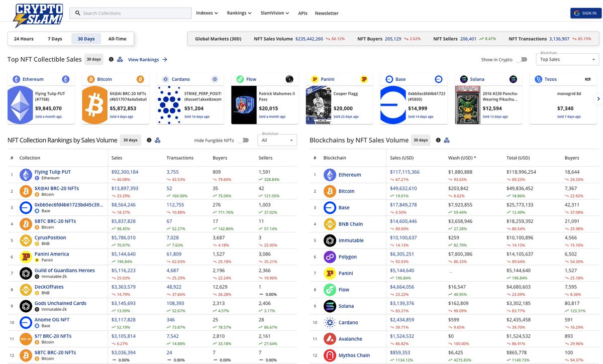Click Gods Unchained Cards icon

click(26, 306)
